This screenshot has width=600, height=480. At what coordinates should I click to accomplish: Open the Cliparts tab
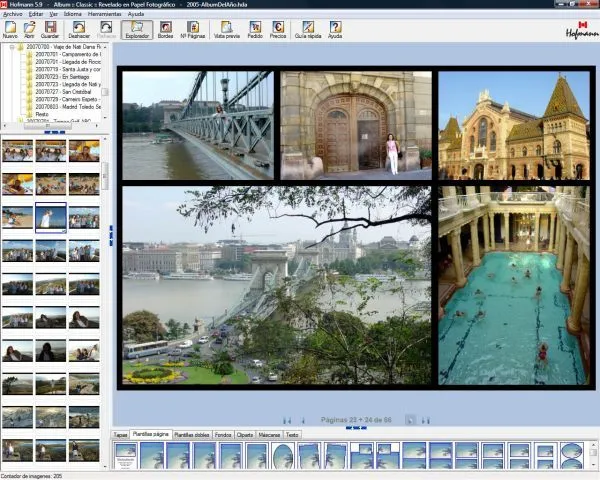pos(245,435)
